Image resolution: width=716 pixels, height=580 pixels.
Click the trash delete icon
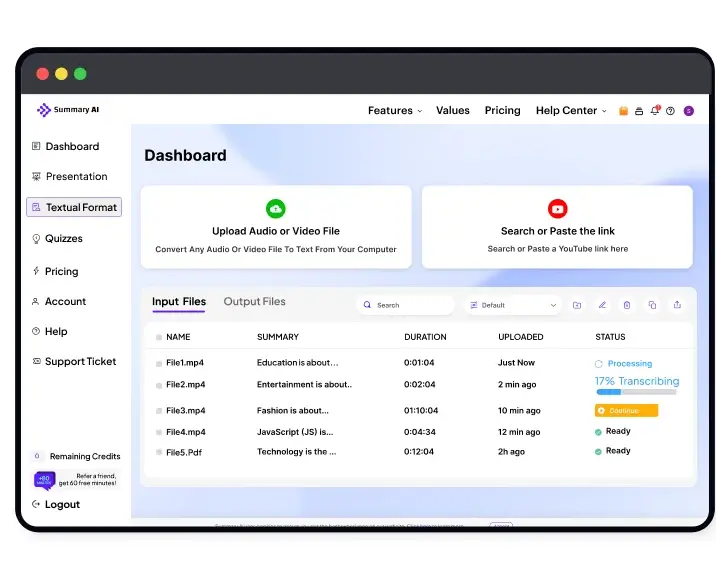pos(627,305)
